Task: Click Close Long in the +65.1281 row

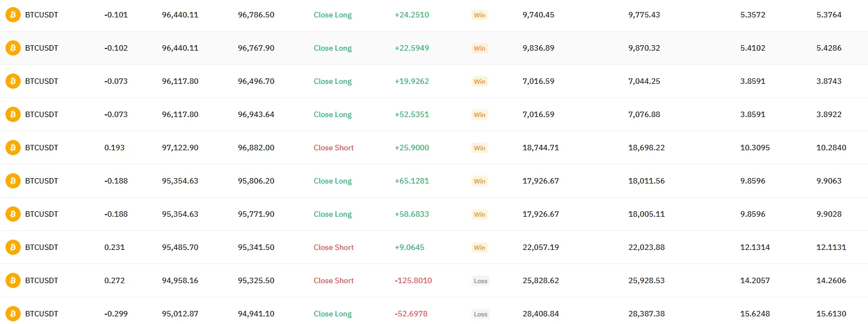Action: coord(333,181)
